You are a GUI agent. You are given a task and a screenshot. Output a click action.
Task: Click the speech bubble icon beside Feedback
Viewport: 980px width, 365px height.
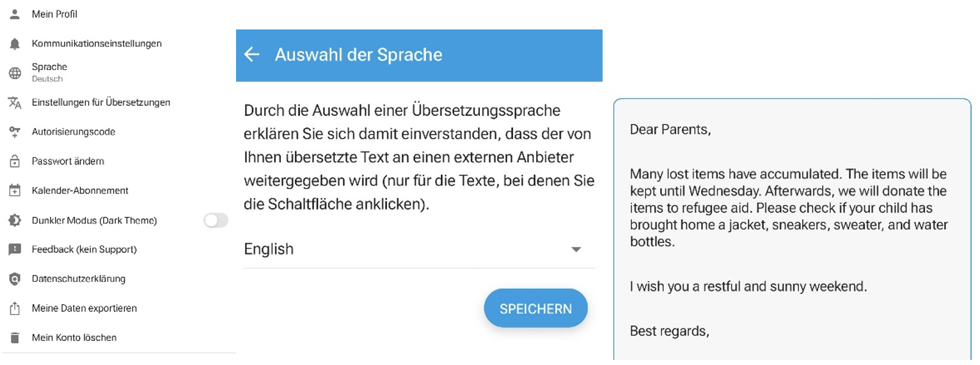pyautogui.click(x=15, y=250)
